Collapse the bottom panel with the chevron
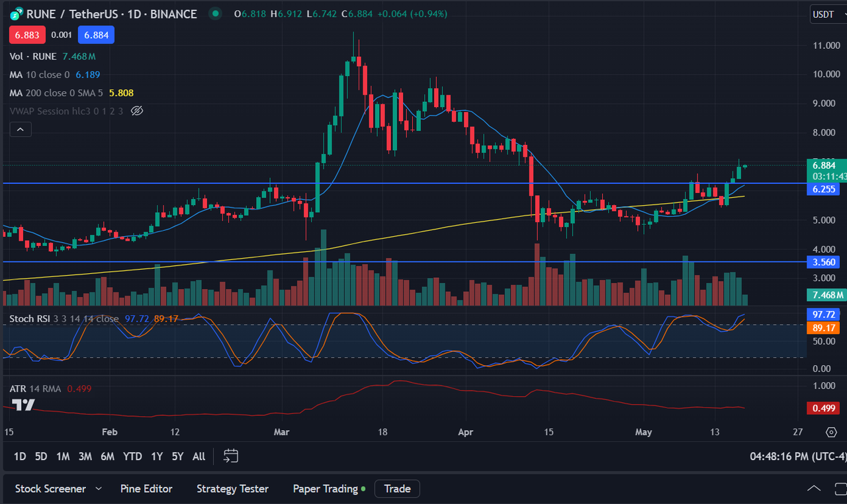Screen dimensions: 847x504 814,489
